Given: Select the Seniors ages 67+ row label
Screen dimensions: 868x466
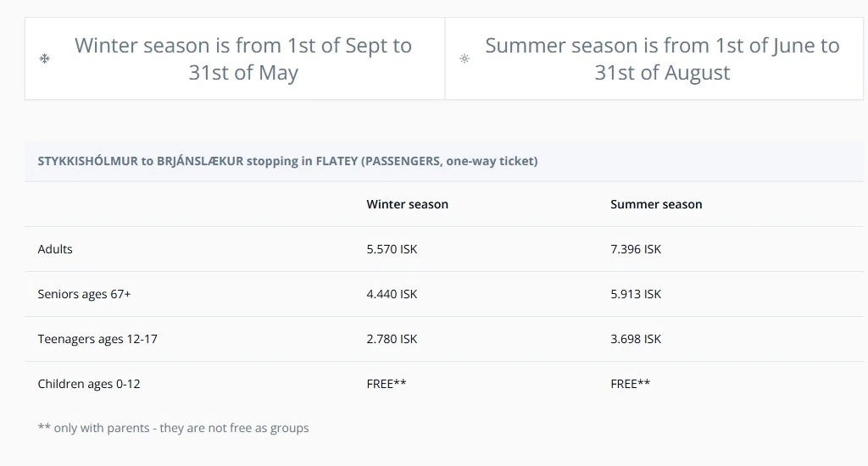Looking at the screenshot, I should pyautogui.click(x=84, y=294).
